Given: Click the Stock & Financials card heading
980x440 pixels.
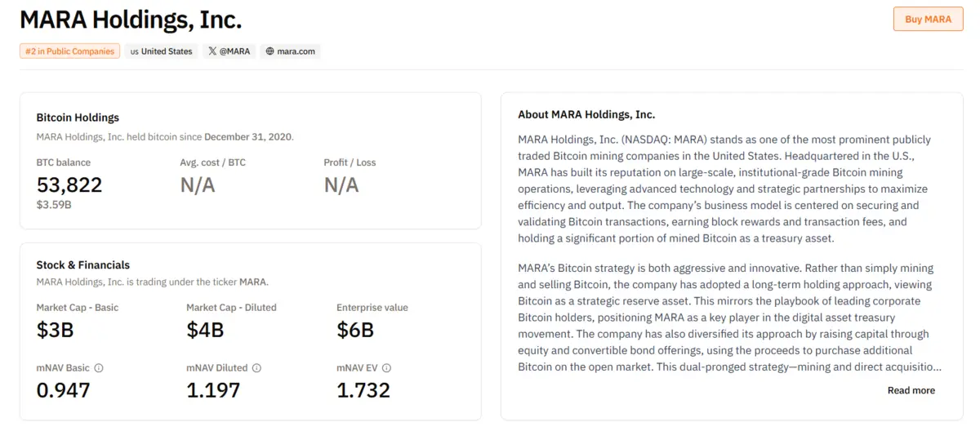Looking at the screenshot, I should coord(82,265).
